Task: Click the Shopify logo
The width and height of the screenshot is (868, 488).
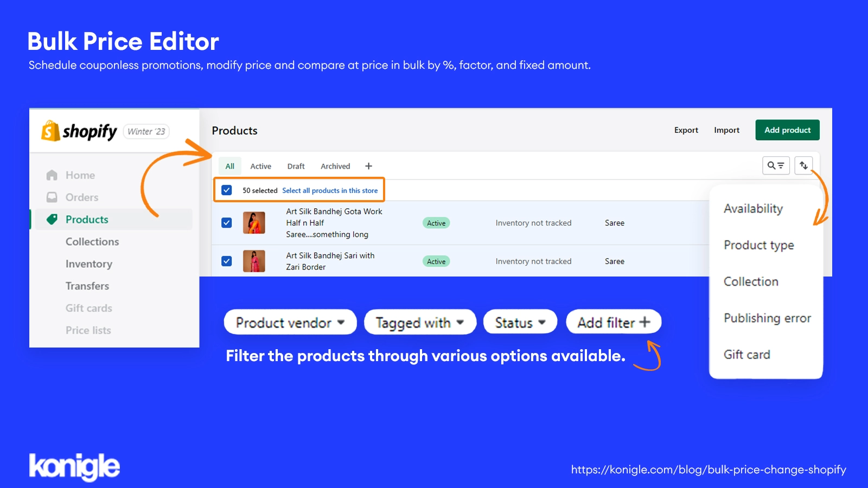Action: click(79, 131)
